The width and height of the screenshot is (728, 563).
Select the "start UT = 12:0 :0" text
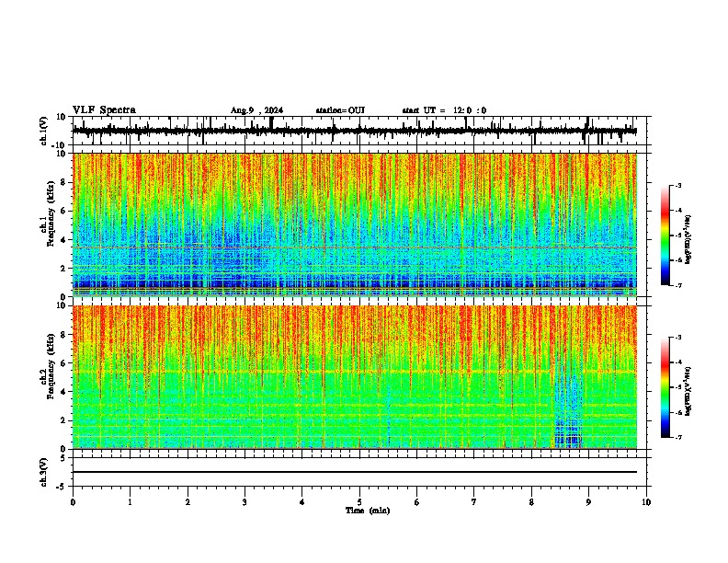coord(444,110)
